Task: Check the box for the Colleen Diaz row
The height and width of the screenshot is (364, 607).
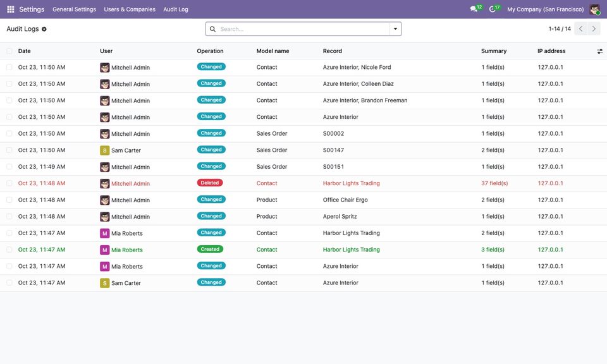Action: point(9,84)
